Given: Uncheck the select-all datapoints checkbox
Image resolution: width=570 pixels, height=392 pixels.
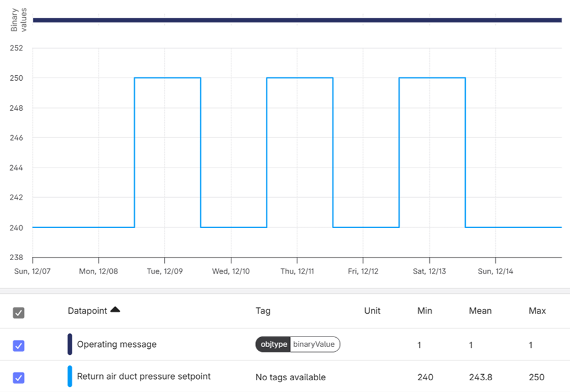Looking at the screenshot, I should click(19, 312).
